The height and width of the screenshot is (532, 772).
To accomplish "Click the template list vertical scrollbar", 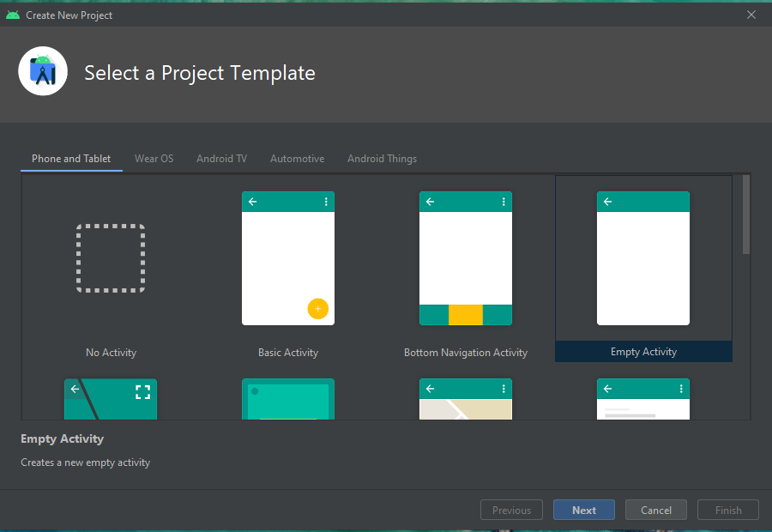I will click(x=746, y=215).
